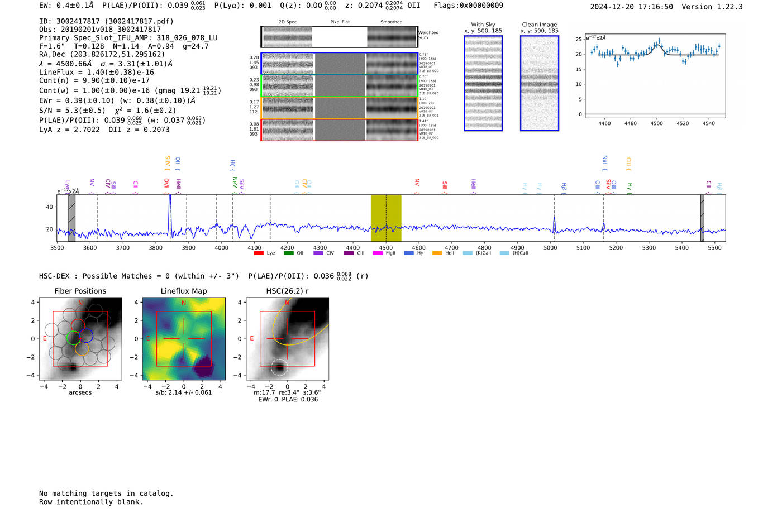Screen dimensions: 782x532
Task: Click the red fiber circle in Fiber Positions
Action: (78, 327)
